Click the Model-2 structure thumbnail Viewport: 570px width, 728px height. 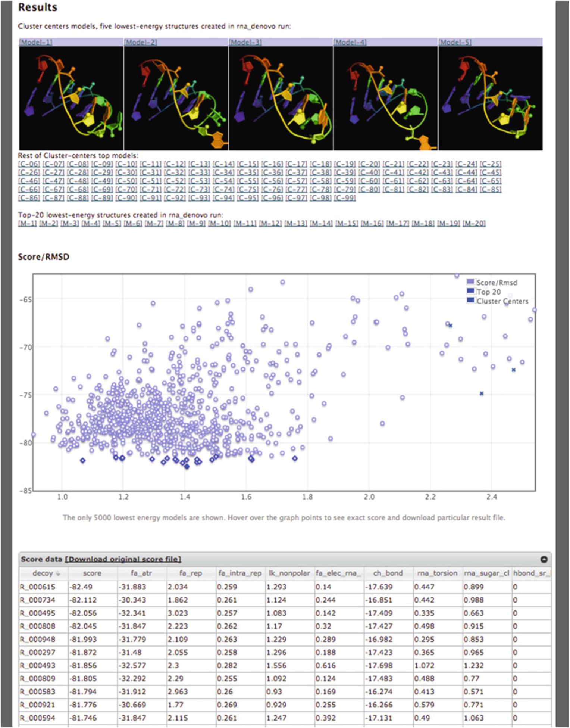click(176, 98)
